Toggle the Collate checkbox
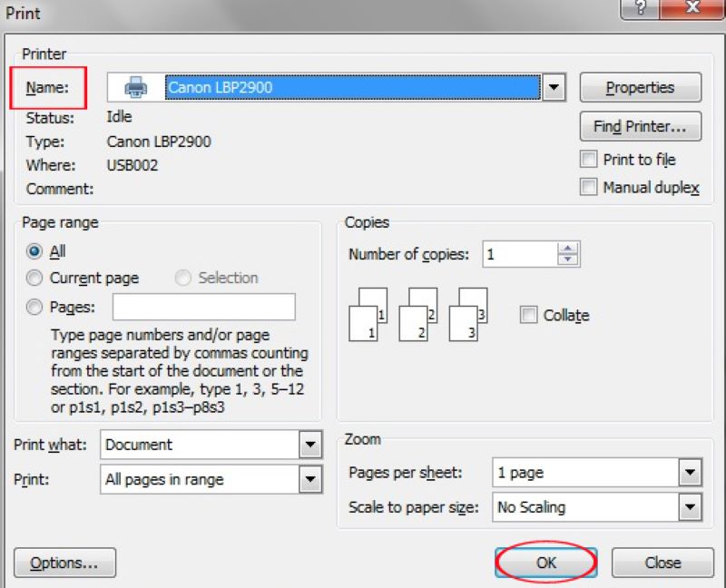The width and height of the screenshot is (726, 588). pyautogui.click(x=529, y=315)
